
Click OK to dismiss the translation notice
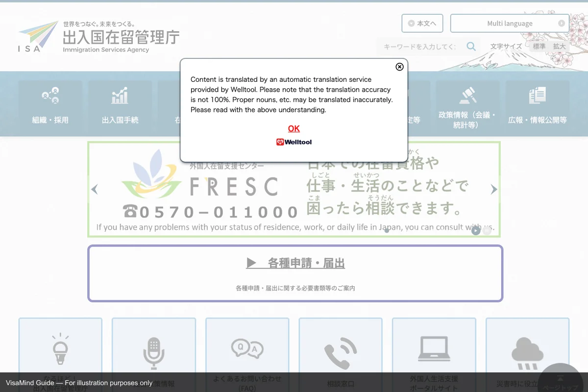294,128
